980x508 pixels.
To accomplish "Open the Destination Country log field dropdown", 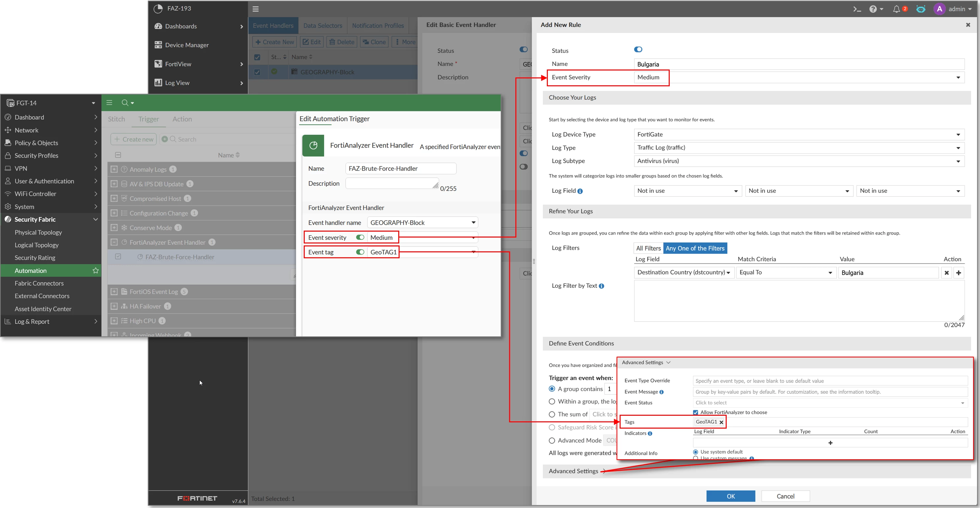I will point(683,272).
